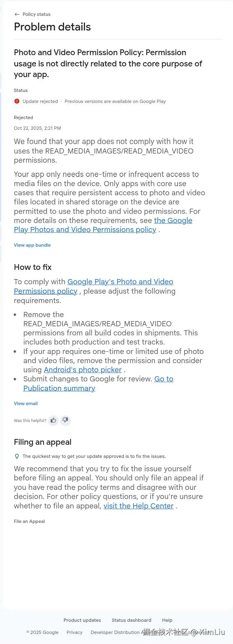Click View email
This screenshot has width=233, height=644.
point(26,403)
